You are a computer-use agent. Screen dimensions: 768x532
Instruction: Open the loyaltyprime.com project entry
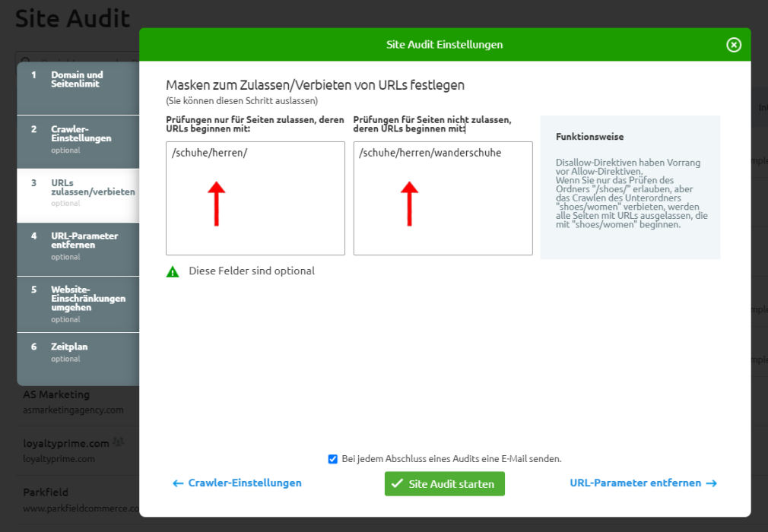[65, 443]
